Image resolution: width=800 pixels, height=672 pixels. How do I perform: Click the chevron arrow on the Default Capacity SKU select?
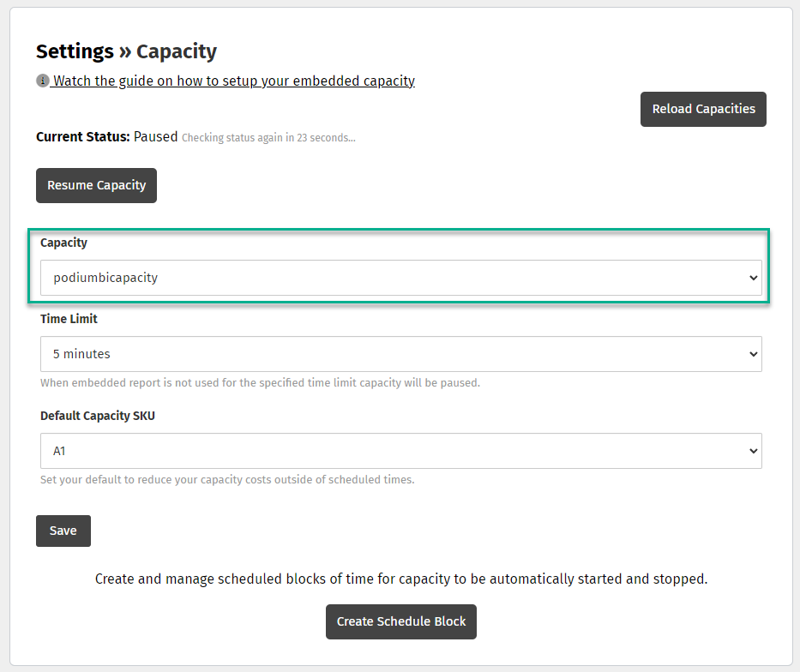pos(753,451)
